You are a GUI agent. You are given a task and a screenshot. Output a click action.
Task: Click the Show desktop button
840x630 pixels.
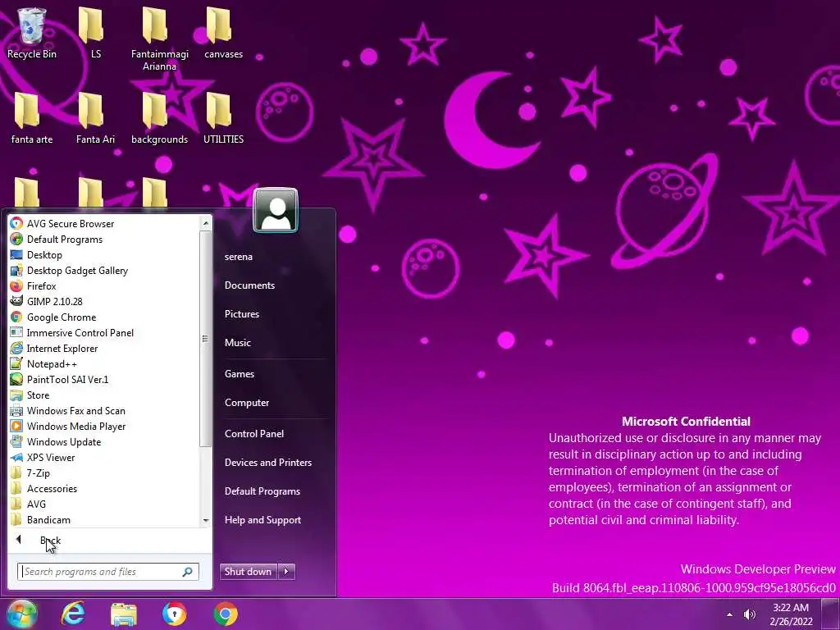point(829,614)
